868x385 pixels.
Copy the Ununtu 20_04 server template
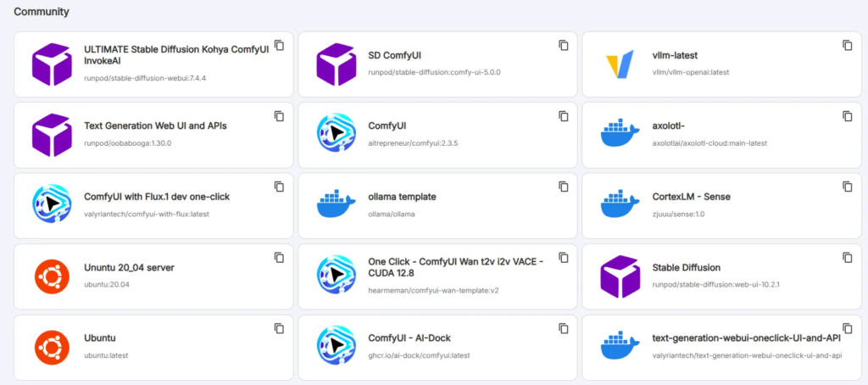tap(279, 257)
